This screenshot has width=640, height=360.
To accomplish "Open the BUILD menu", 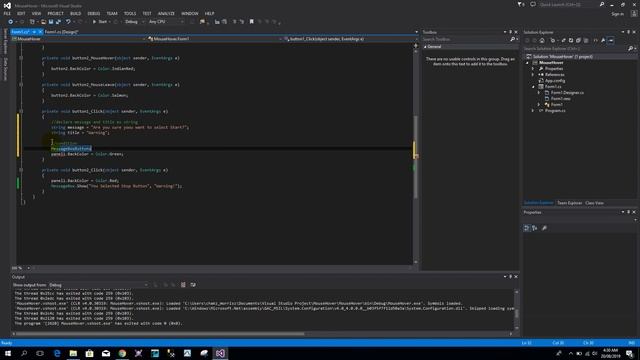I will point(75,13).
